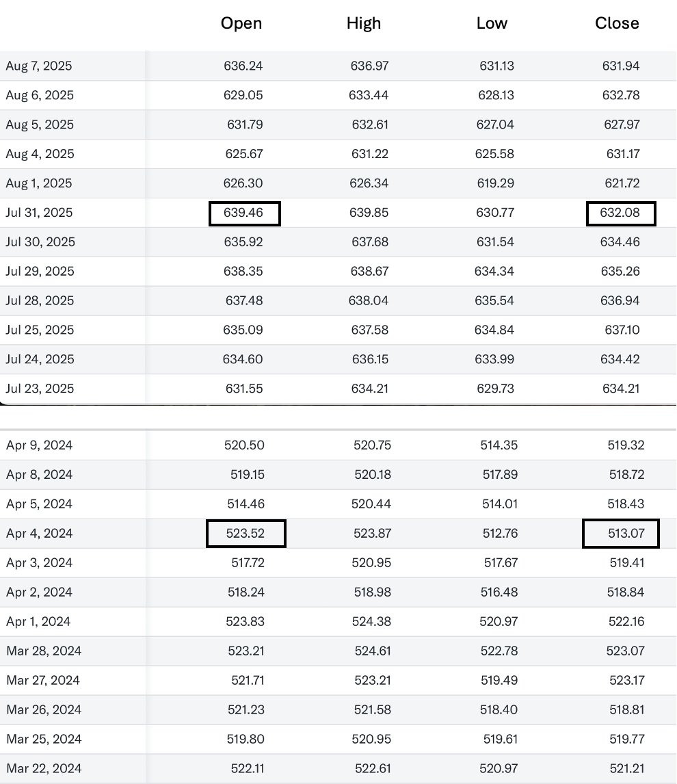This screenshot has width=677, height=784.
Task: Click the Jul 23, 2025 open value 631.55
Action: tap(243, 389)
